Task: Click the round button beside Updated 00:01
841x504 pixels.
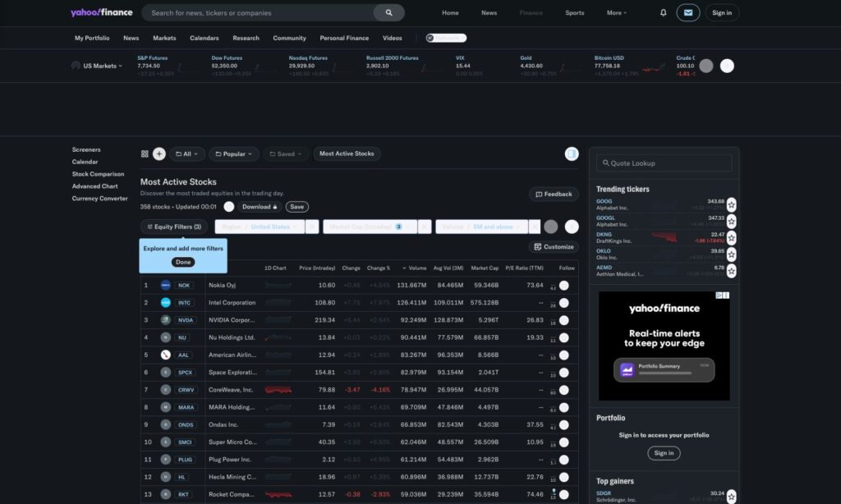Action: (x=229, y=207)
